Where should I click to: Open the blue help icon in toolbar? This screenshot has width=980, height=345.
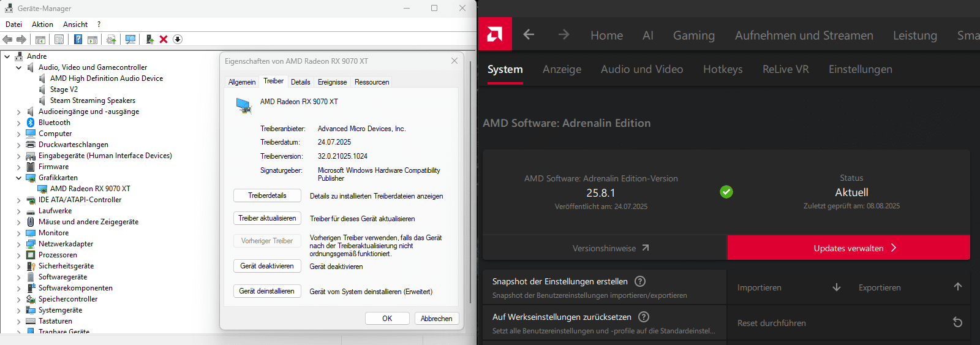[78, 39]
